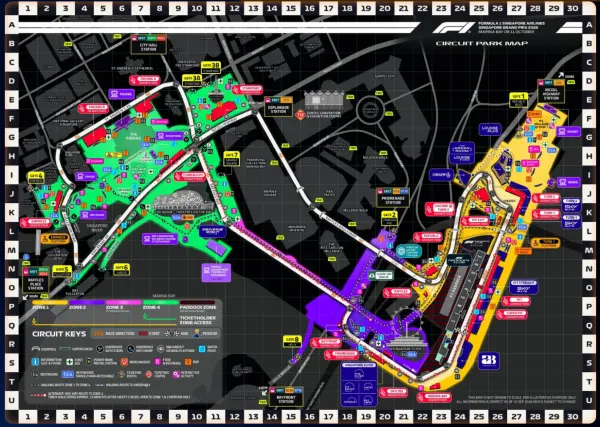The image size is (600, 427).
Task: Select the Gate 8 marker
Action: [x=292, y=341]
